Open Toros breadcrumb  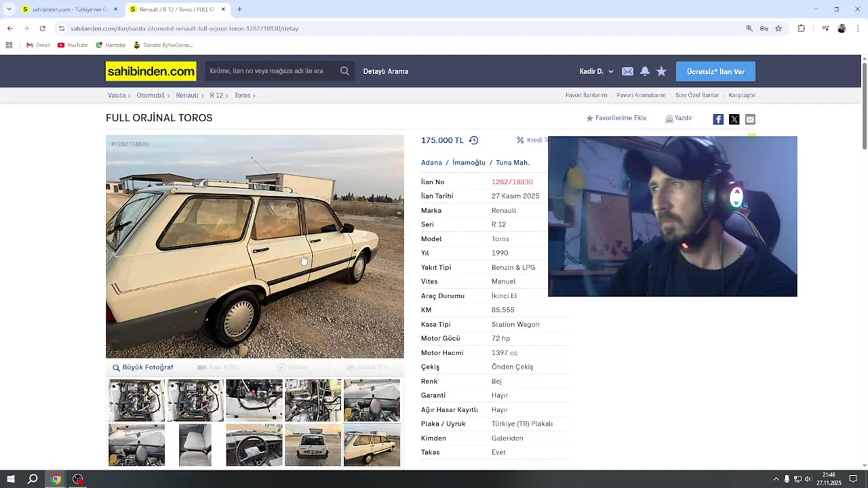[242, 96]
